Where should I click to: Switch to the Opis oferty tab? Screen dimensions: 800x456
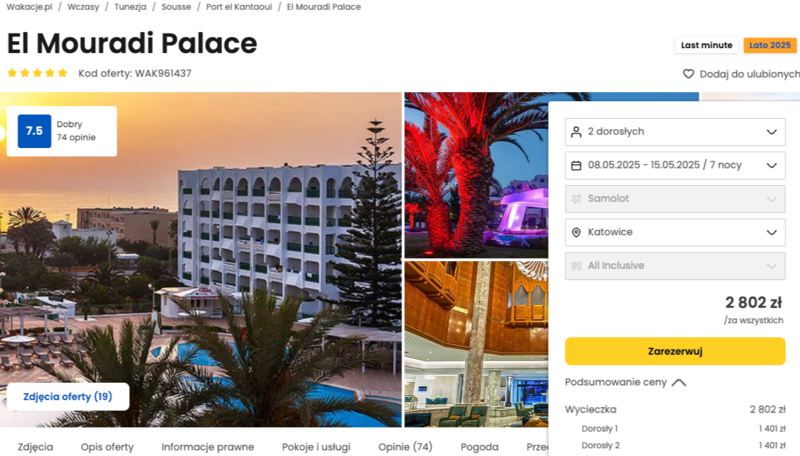(107, 447)
